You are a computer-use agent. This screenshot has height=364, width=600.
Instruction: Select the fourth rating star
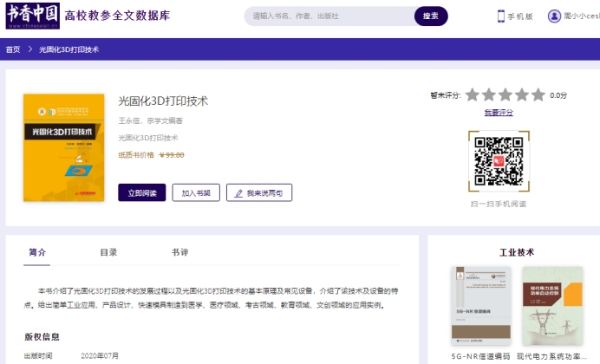click(522, 95)
